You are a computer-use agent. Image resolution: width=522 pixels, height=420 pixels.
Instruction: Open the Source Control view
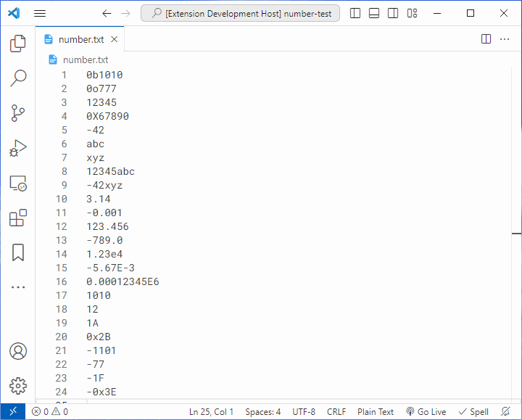tap(18, 113)
